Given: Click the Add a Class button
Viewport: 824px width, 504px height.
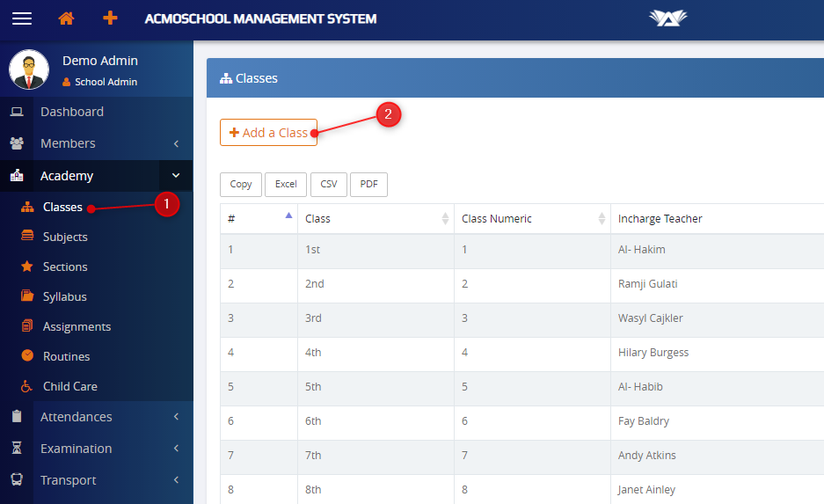Looking at the screenshot, I should pyautogui.click(x=268, y=133).
